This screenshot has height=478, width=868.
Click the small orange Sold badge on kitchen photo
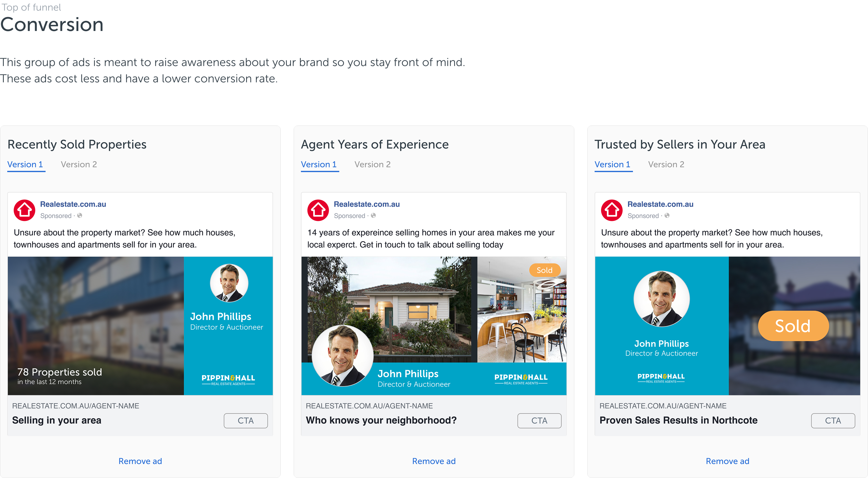544,270
